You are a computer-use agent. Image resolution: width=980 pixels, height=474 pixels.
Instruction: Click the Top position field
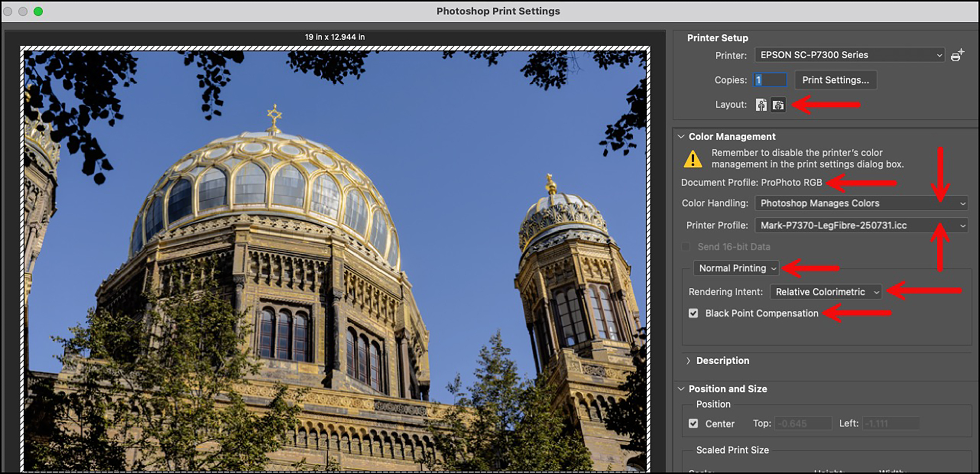pos(803,424)
